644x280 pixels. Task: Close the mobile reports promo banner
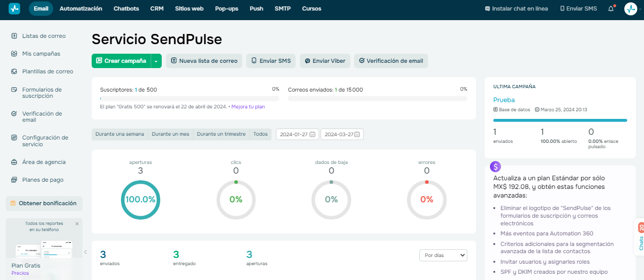[x=77, y=224]
